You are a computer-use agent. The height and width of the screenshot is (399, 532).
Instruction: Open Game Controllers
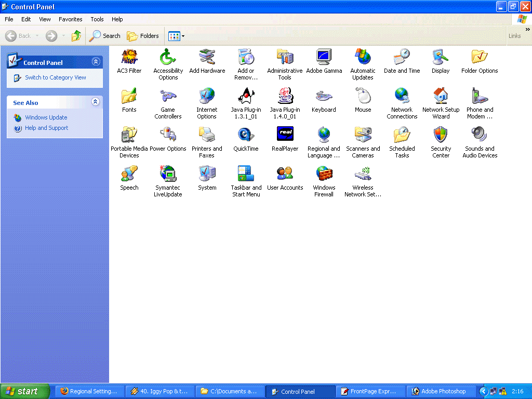pyautogui.click(x=168, y=103)
